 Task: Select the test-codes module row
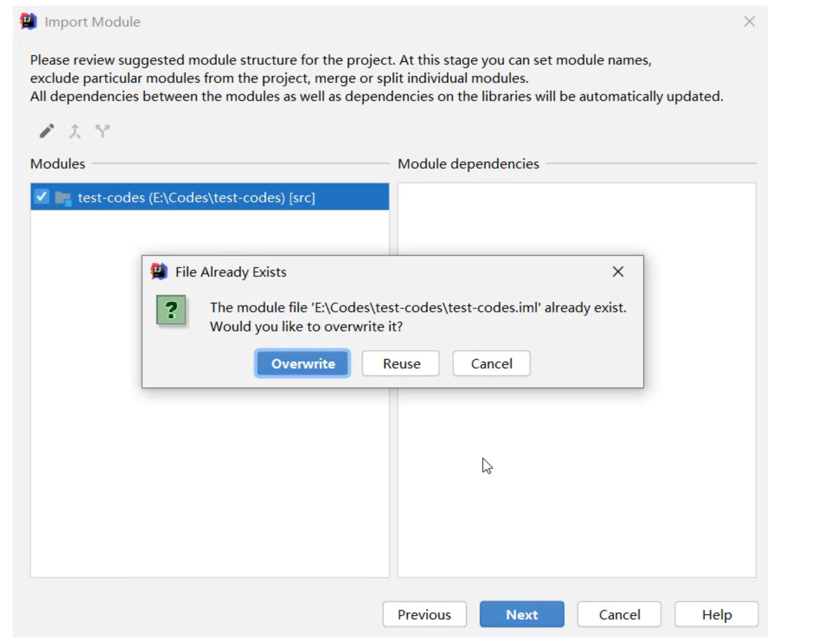(x=196, y=197)
